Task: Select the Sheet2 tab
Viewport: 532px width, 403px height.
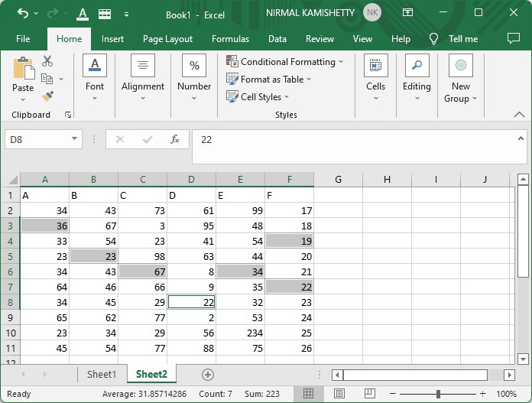Action: coord(151,374)
